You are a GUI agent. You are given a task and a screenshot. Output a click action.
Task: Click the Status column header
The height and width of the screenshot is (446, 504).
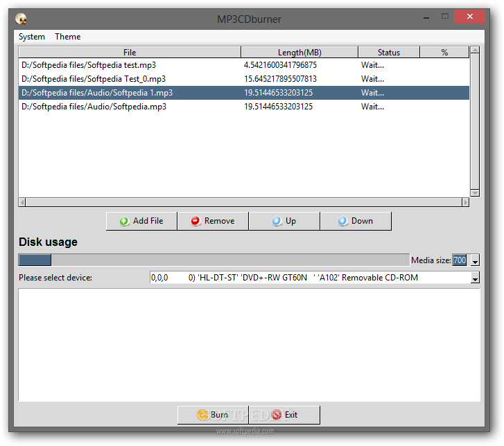[389, 52]
